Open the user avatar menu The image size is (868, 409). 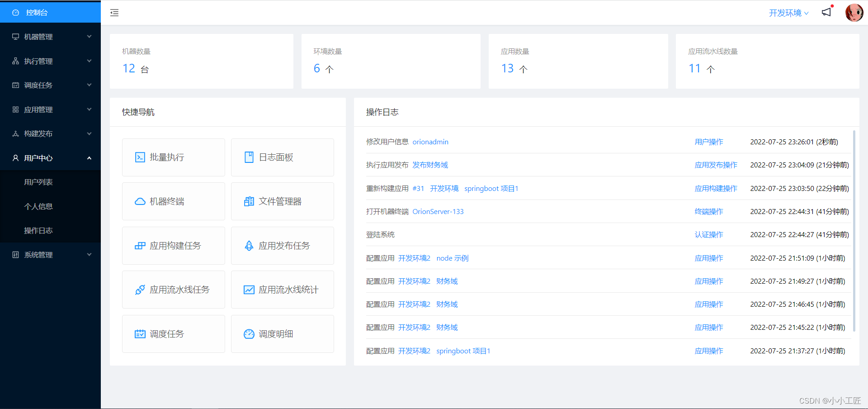(x=854, y=12)
